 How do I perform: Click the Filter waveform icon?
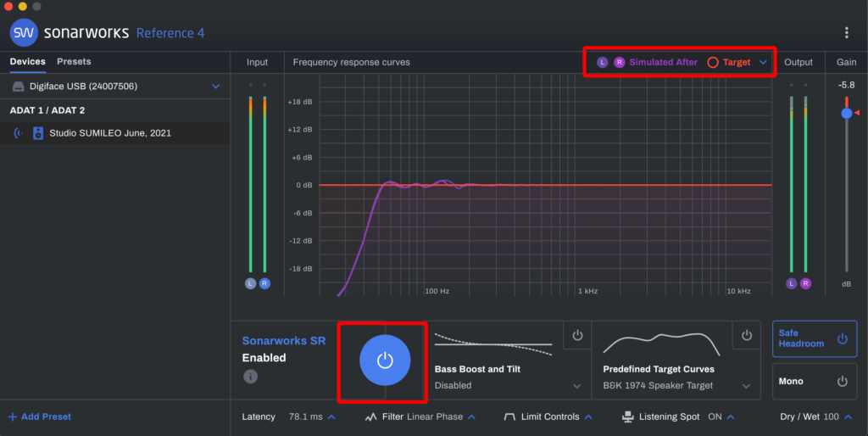pyautogui.click(x=371, y=416)
